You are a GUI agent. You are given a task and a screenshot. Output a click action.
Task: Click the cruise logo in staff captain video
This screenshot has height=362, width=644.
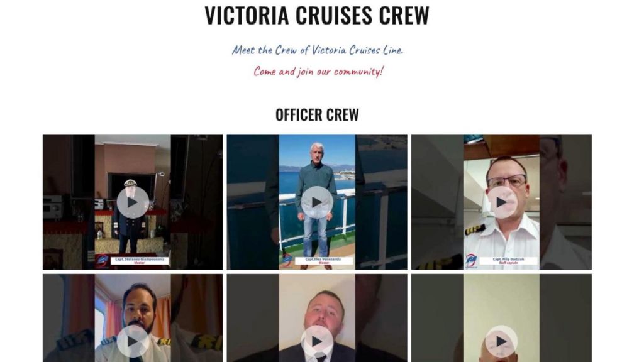pos(472,261)
